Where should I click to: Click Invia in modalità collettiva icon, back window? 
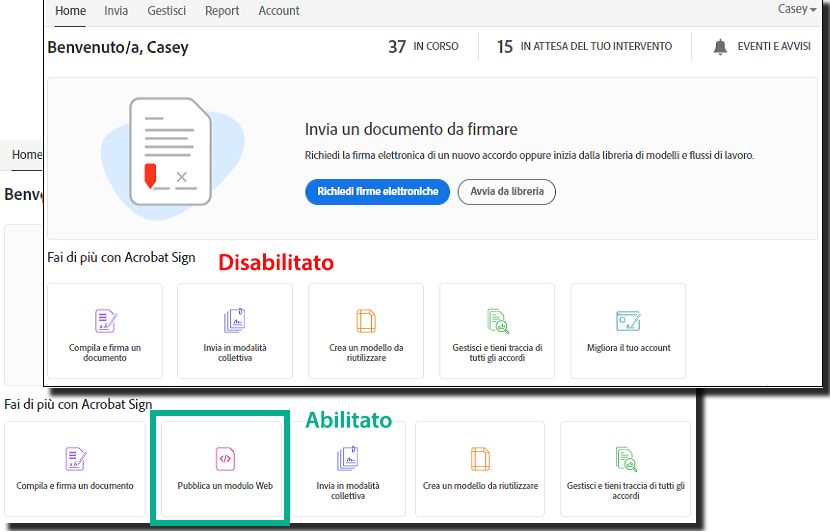coord(348,458)
